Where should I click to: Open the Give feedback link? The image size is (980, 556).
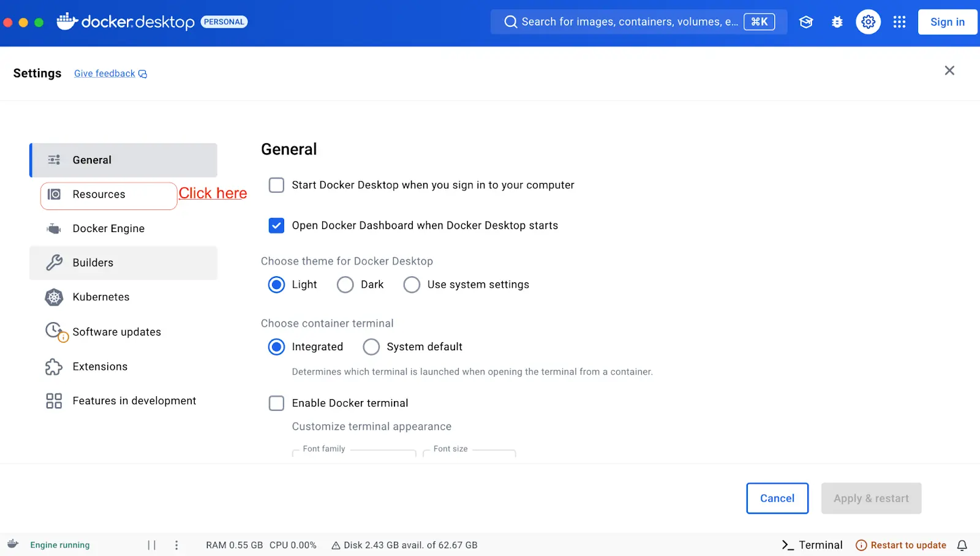[x=104, y=73]
